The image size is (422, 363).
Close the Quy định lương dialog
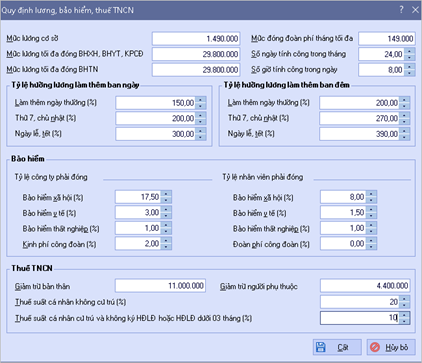click(415, 10)
